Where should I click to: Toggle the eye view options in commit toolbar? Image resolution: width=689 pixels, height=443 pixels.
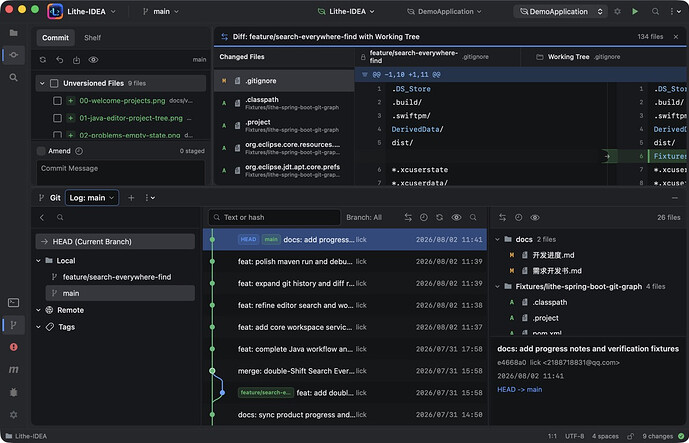93,60
